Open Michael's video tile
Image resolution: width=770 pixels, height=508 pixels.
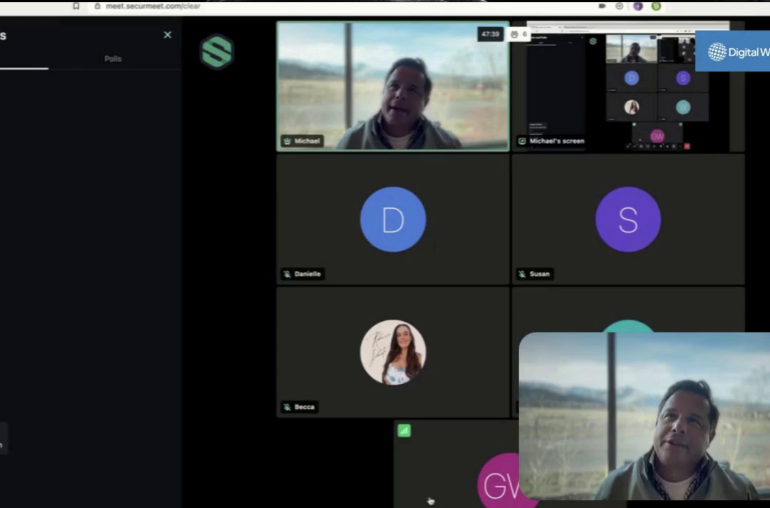coord(392,90)
